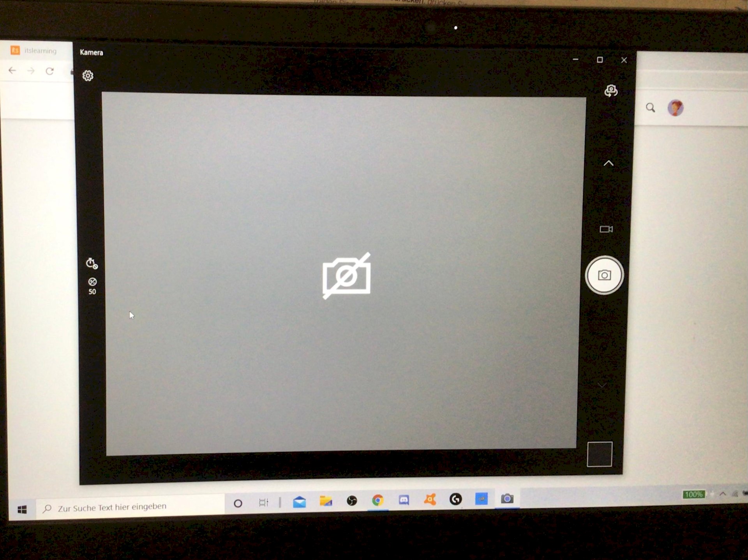Show hidden system tray icons
This screenshot has height=560, width=748.
pos(723,494)
